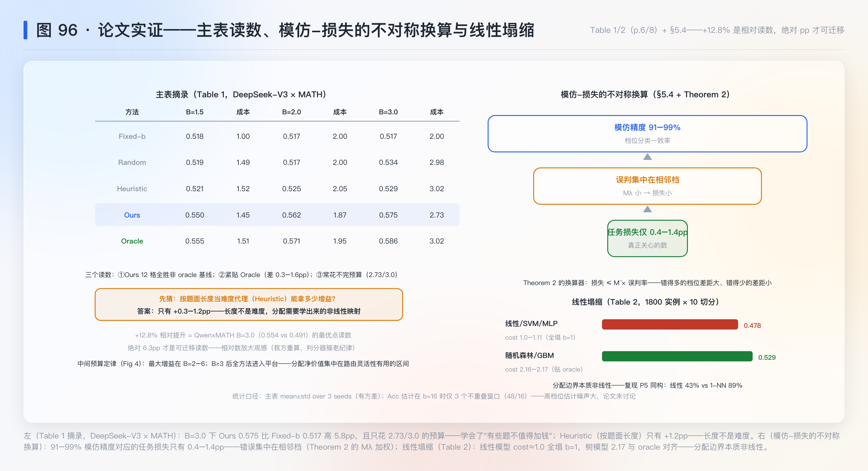Click the orange '先猜' Heuristic question box
The width and height of the screenshot is (868, 471).
(x=249, y=305)
